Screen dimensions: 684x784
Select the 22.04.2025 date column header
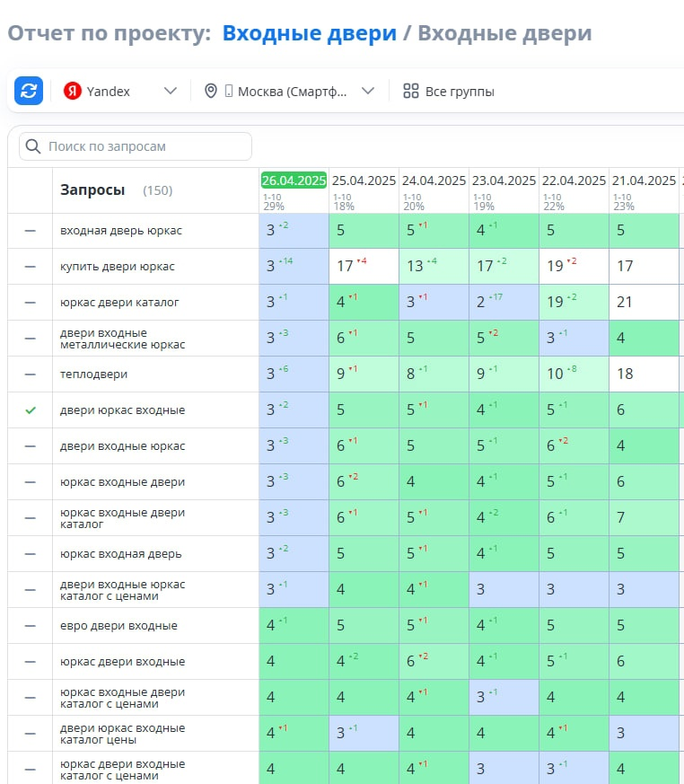click(x=574, y=181)
